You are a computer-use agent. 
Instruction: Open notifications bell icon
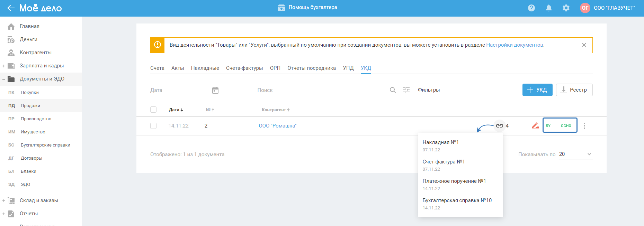[x=548, y=8]
